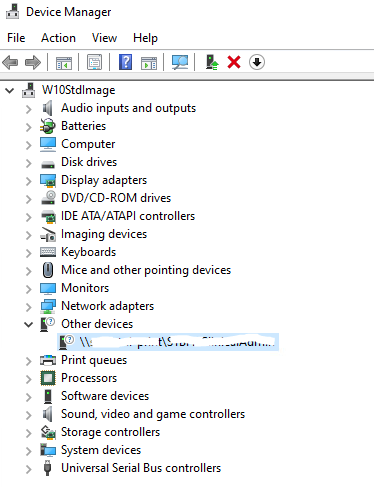Click the Display adapters icon
This screenshot has width=374, height=487.
[x=48, y=180]
